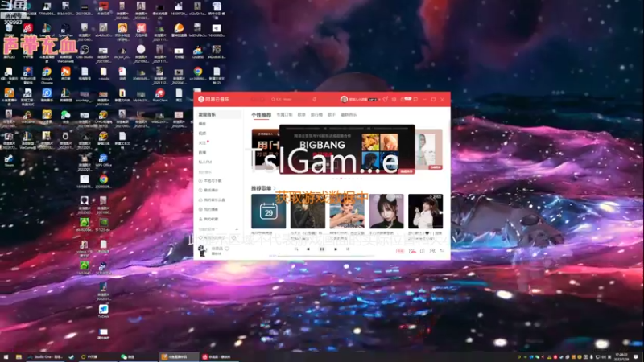The height and width of the screenshot is (362, 644).
Task: Expand the 创建的歌单 section arrow
Action: [x=217, y=229]
